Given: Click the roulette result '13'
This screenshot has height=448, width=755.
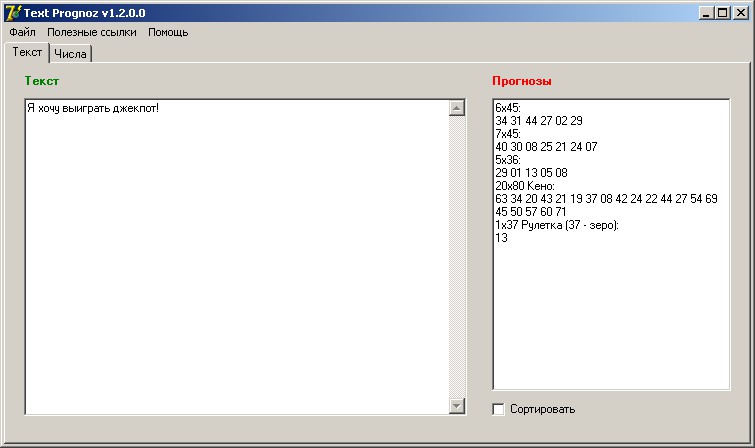Looking at the screenshot, I should click(x=501, y=238).
